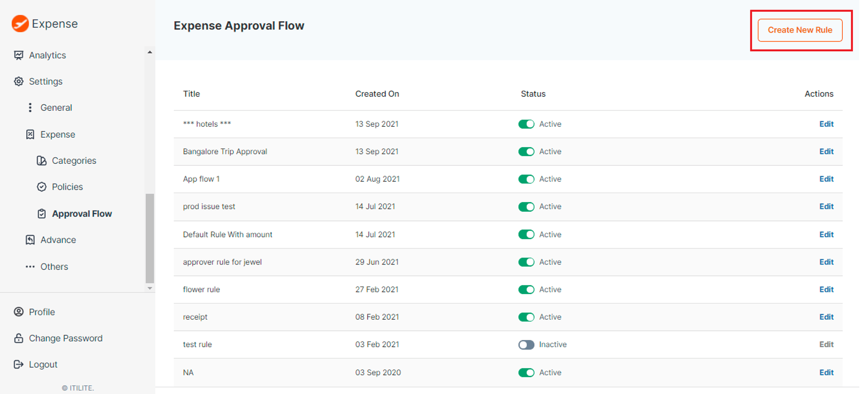Click the Create New Rule button
Viewport: 868px width, 394px height.
click(800, 30)
